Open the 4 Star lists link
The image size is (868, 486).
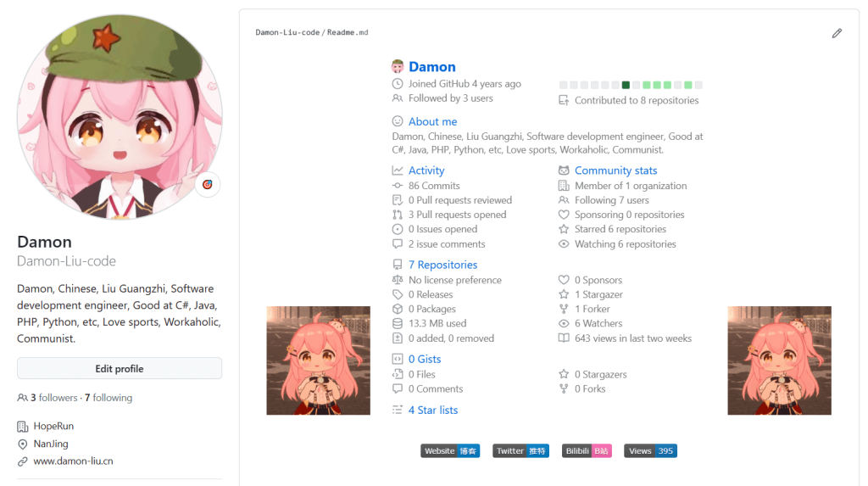(433, 410)
